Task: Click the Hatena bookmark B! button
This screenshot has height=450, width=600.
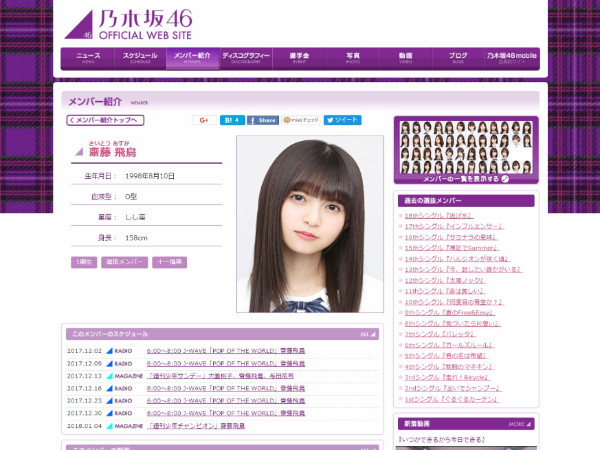Action: (x=232, y=120)
